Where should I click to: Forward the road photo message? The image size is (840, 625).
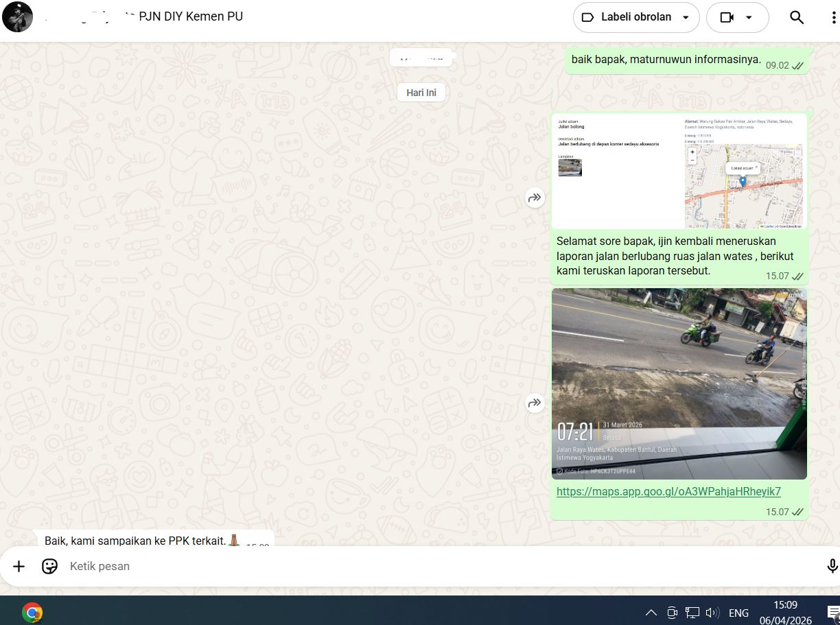point(535,403)
